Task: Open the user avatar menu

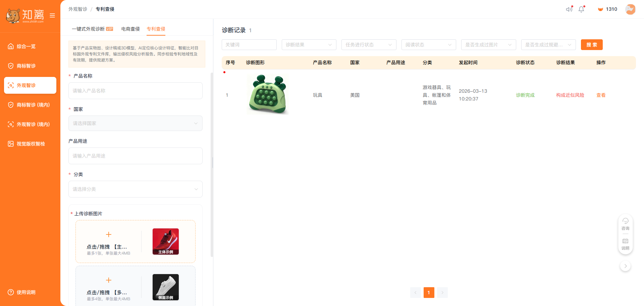Action: (x=631, y=9)
